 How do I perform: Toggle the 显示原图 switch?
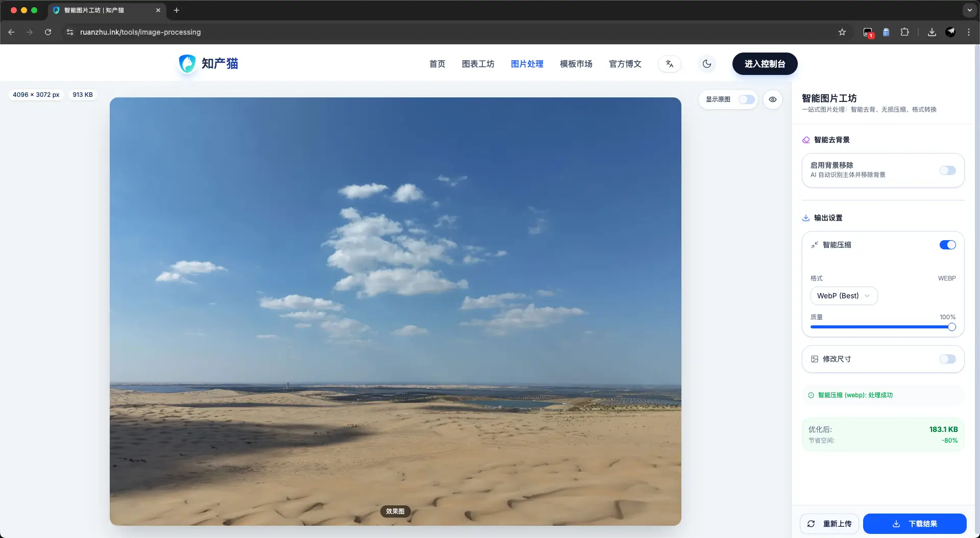746,99
